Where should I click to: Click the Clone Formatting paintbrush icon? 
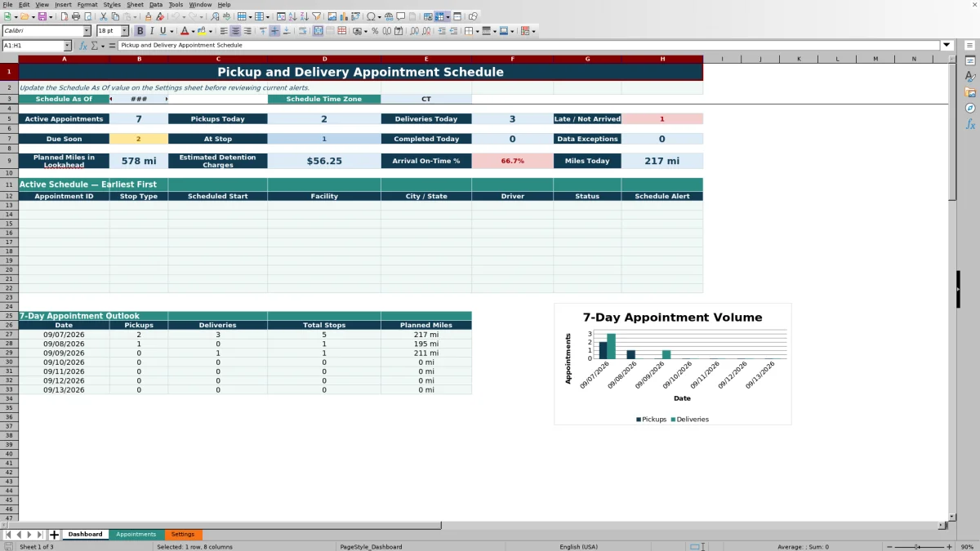point(148,16)
